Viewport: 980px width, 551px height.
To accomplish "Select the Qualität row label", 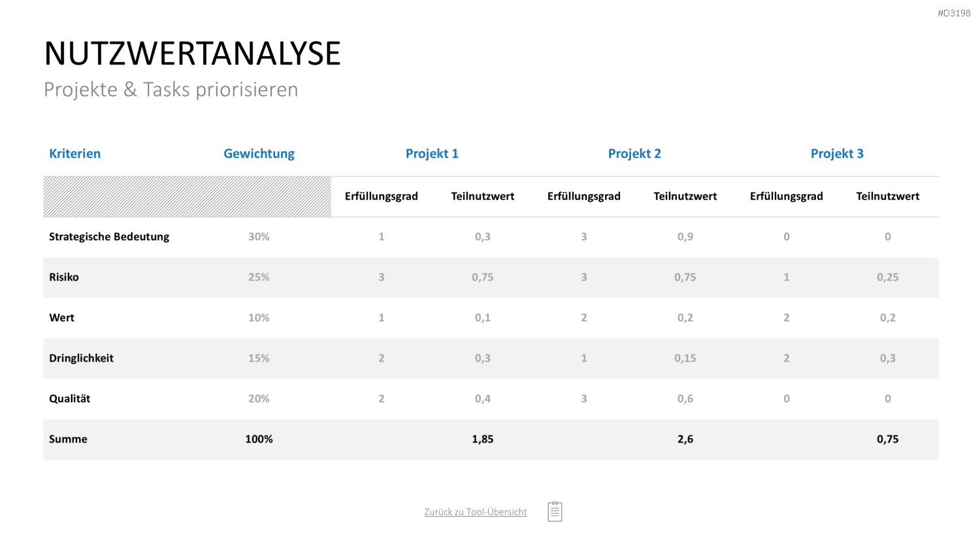I will tap(70, 398).
